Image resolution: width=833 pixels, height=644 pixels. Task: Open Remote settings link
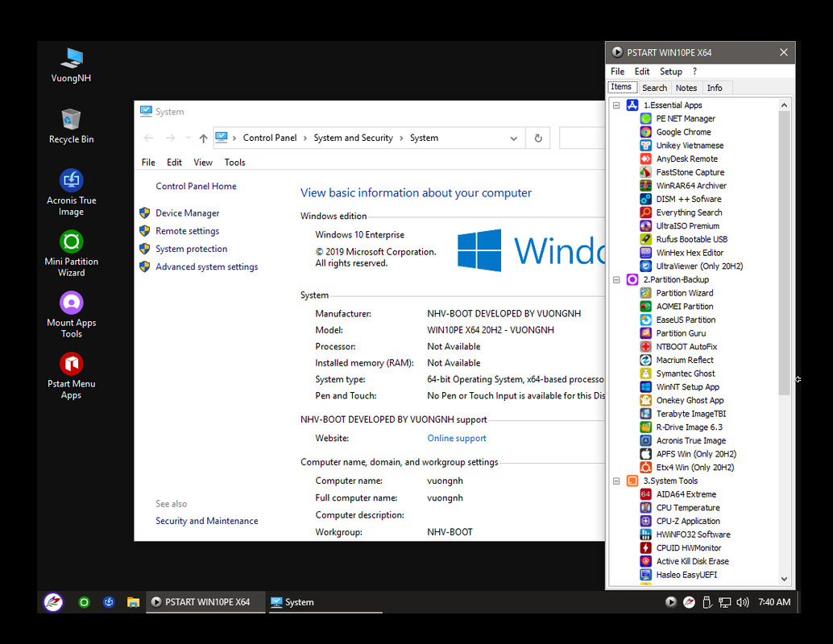coord(187,231)
